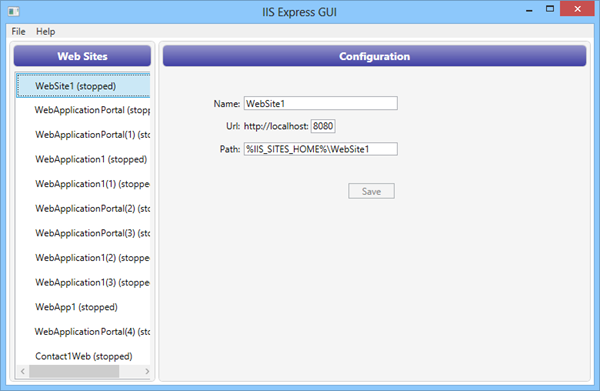This screenshot has height=391, width=600.
Task: Select WebApplicationPortal(4) site entry
Action: tap(83, 331)
